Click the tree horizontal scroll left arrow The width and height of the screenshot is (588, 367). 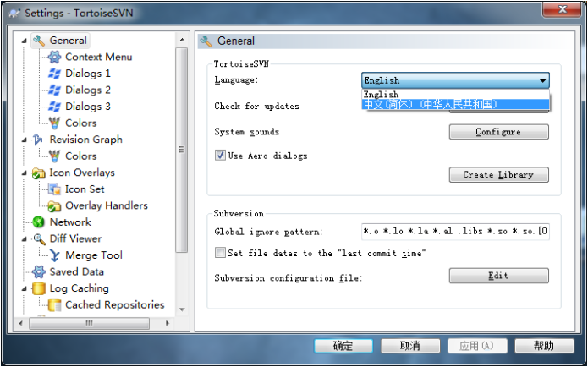click(x=20, y=323)
